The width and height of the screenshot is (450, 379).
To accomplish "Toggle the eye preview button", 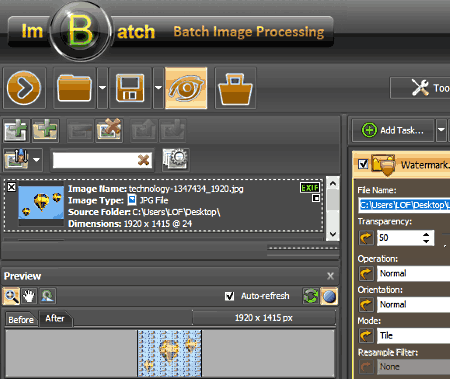I will click(186, 88).
